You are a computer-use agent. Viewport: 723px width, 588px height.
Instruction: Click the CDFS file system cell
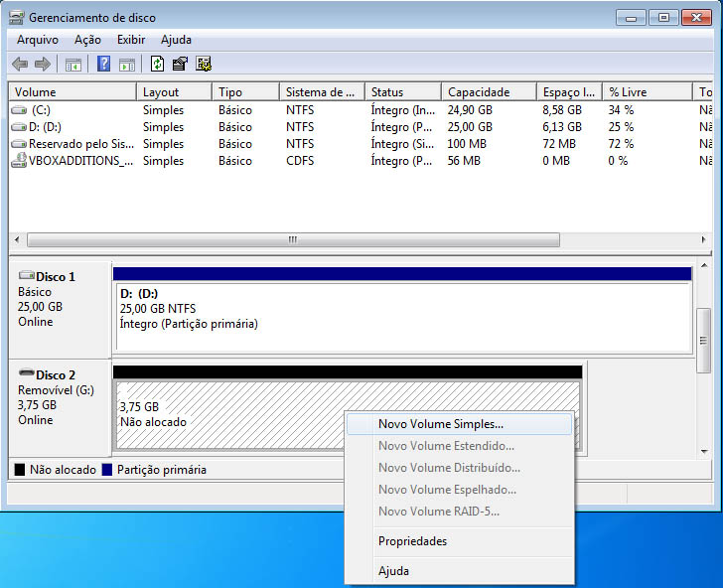point(300,161)
